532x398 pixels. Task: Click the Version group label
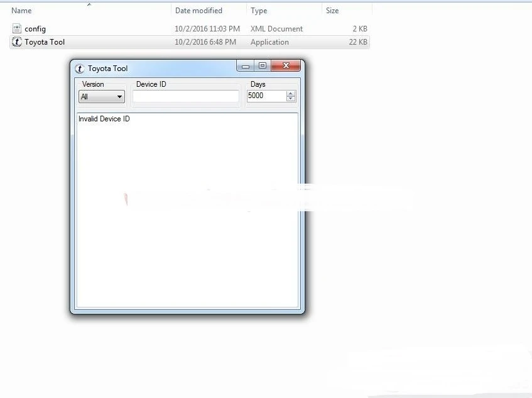(93, 84)
